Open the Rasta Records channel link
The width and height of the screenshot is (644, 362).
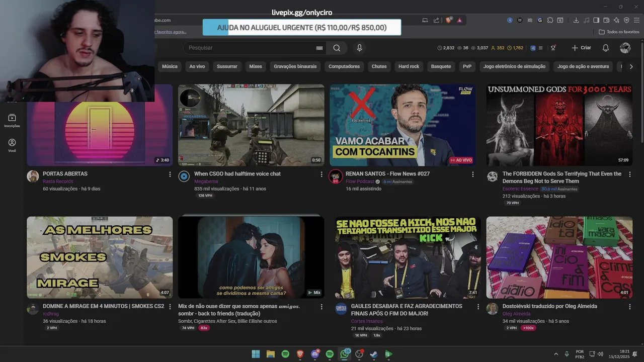tap(58, 182)
